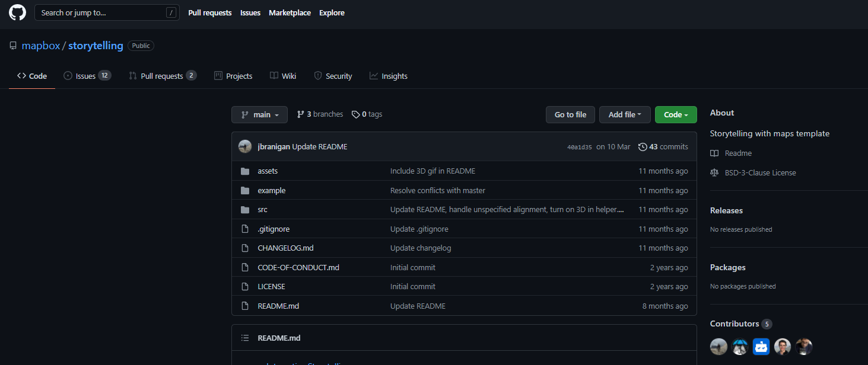Click the GitHub Octocat logo
The image size is (868, 365).
[17, 12]
